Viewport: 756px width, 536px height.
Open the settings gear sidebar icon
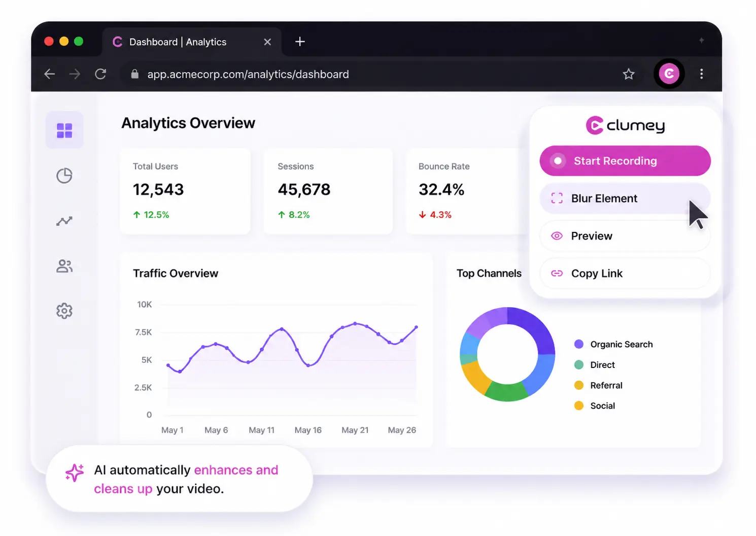pos(64,311)
